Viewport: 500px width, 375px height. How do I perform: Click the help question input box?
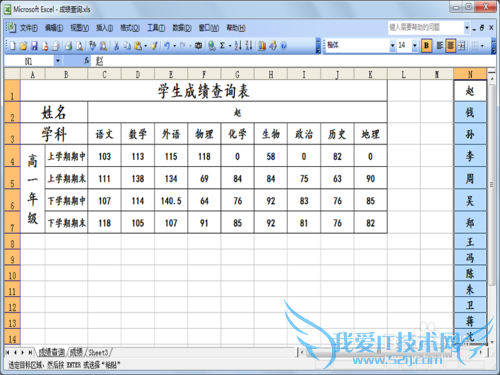(x=426, y=28)
